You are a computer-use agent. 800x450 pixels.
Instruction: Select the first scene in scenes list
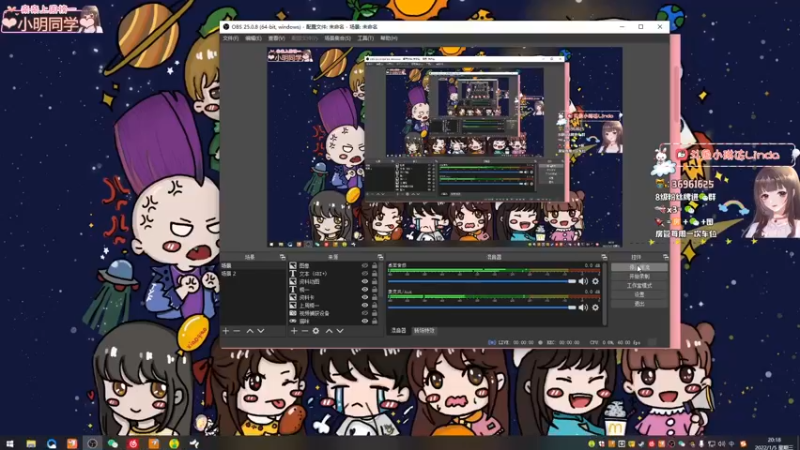pyautogui.click(x=254, y=266)
